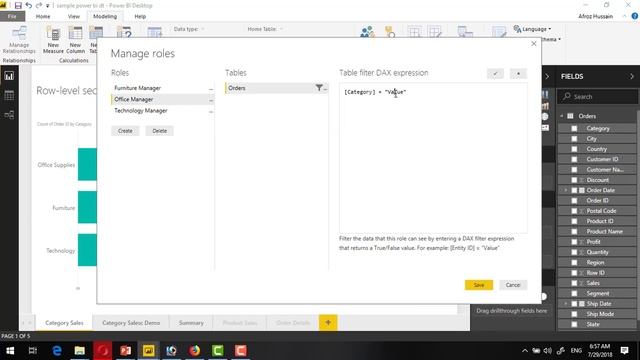Check the Profit field checkbox
The height and width of the screenshot is (360, 640).
coord(574,242)
